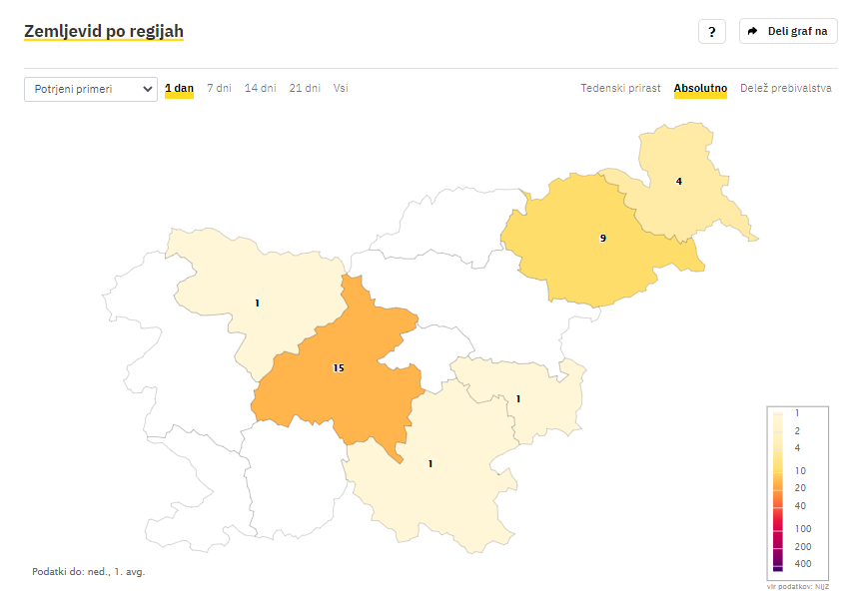
Task: Choose the 21 dni range
Action: coord(305,88)
